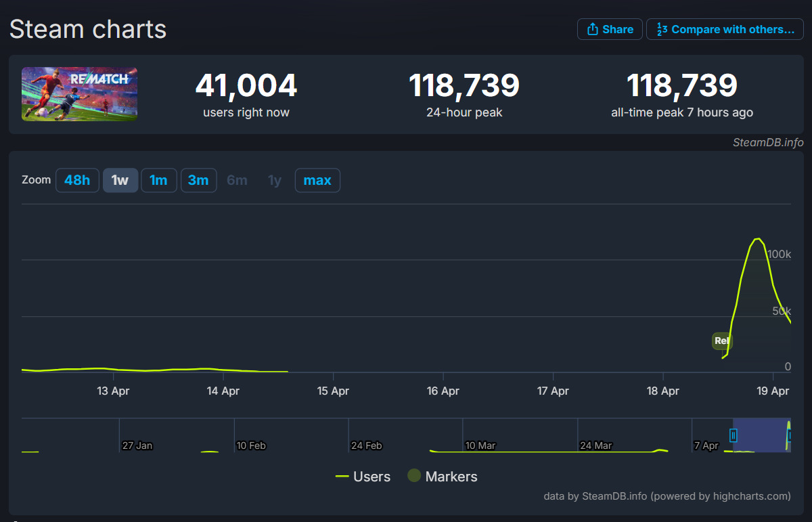Click the Share button
This screenshot has width=812, height=522.
click(x=610, y=29)
